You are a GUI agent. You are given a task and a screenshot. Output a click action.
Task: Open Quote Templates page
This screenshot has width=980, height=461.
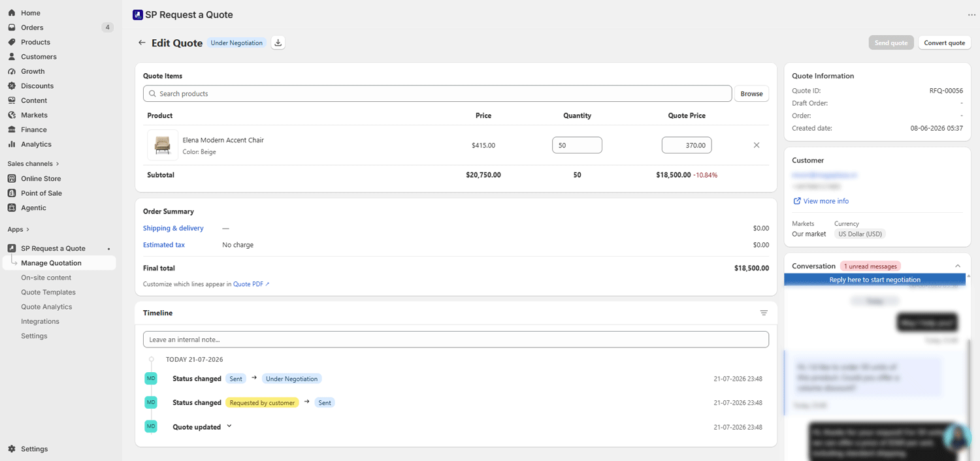[48, 292]
